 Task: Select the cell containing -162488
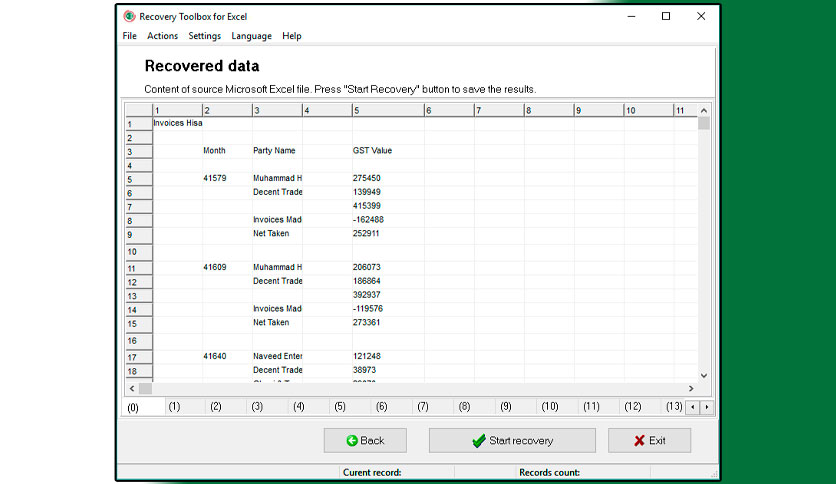click(x=388, y=220)
